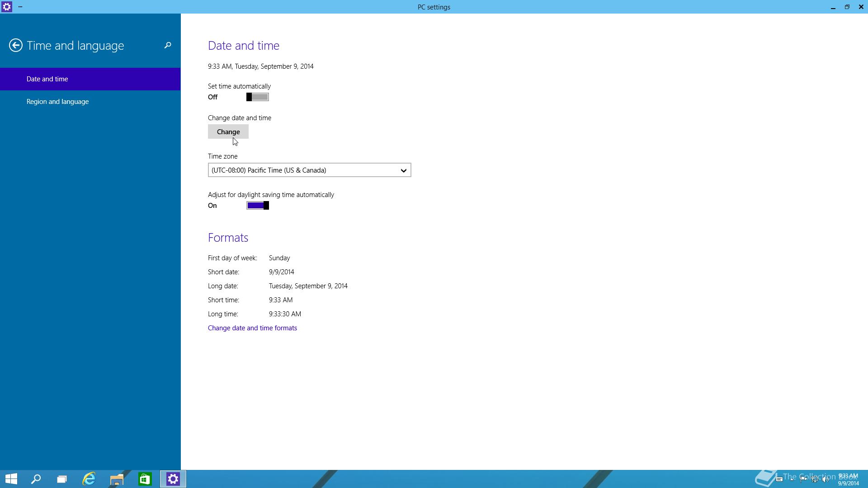Viewport: 868px width, 488px height.
Task: Open Change date and time formats link
Action: 252,328
